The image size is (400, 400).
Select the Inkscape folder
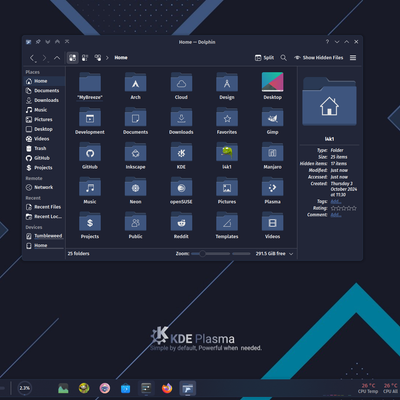pyautogui.click(x=135, y=156)
